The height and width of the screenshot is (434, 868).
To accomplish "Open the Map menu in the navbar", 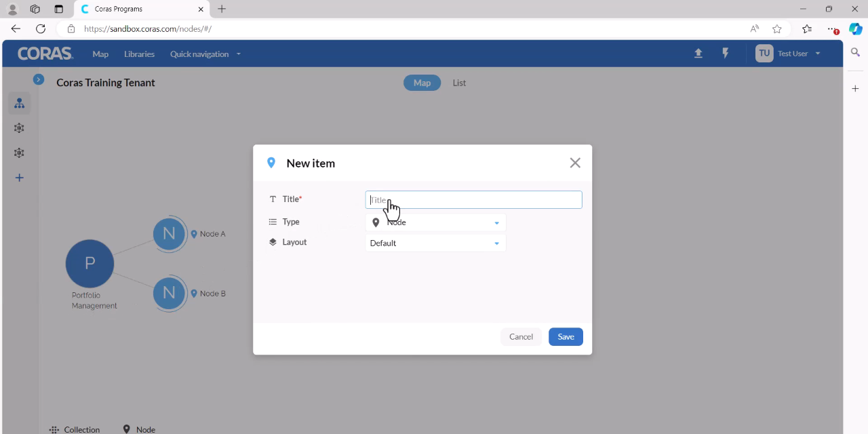I will pyautogui.click(x=100, y=54).
